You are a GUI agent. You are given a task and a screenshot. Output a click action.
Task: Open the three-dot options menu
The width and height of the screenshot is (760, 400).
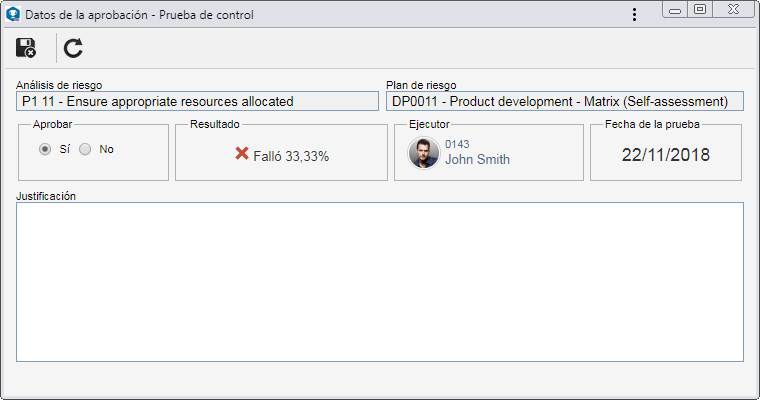tap(634, 15)
